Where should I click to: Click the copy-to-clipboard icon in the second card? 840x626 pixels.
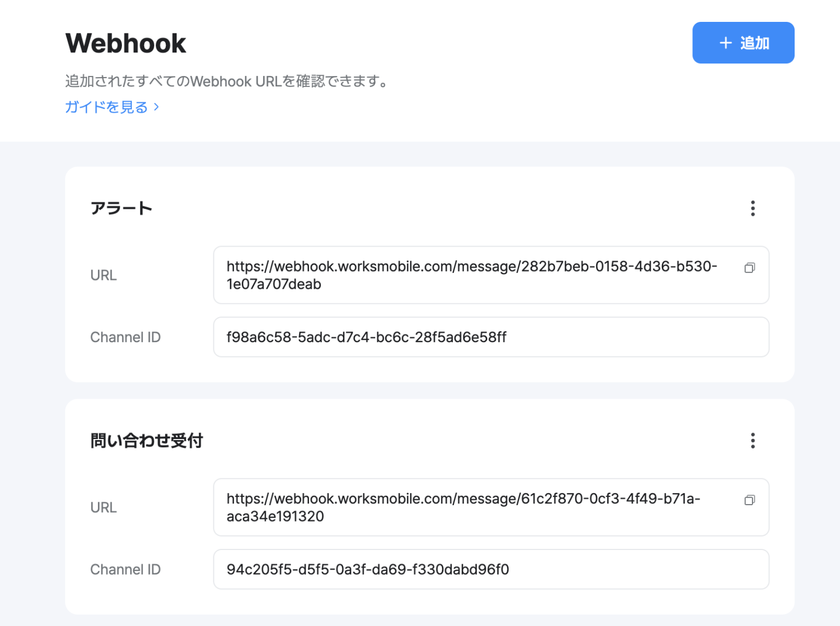point(750,500)
